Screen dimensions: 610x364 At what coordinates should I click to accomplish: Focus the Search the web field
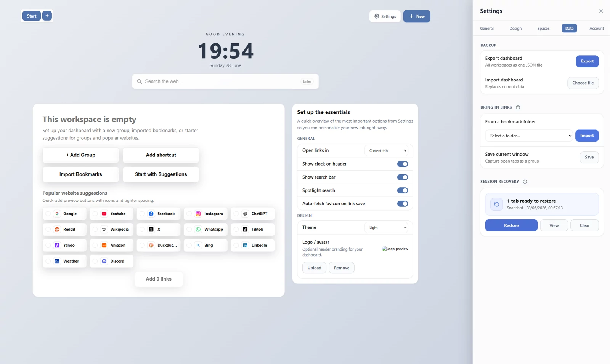[x=225, y=81]
